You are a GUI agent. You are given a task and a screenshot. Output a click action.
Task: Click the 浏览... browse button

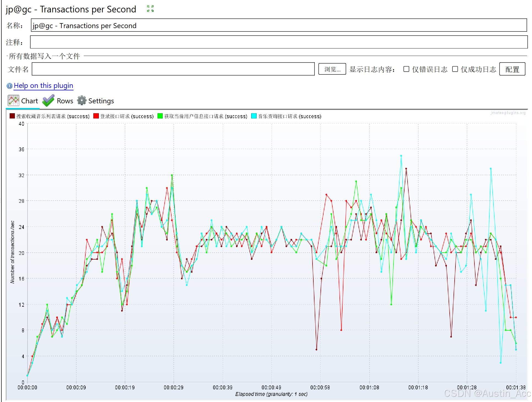[x=332, y=69]
